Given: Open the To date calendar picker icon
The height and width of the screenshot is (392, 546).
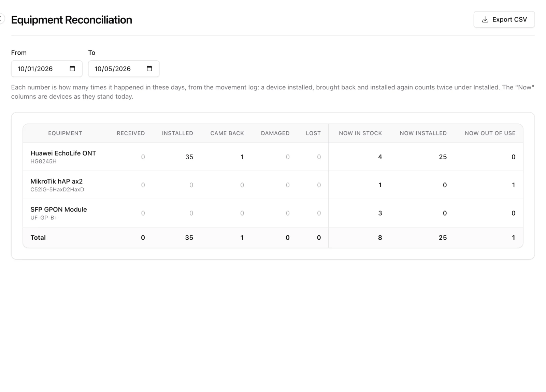Looking at the screenshot, I should (149, 69).
